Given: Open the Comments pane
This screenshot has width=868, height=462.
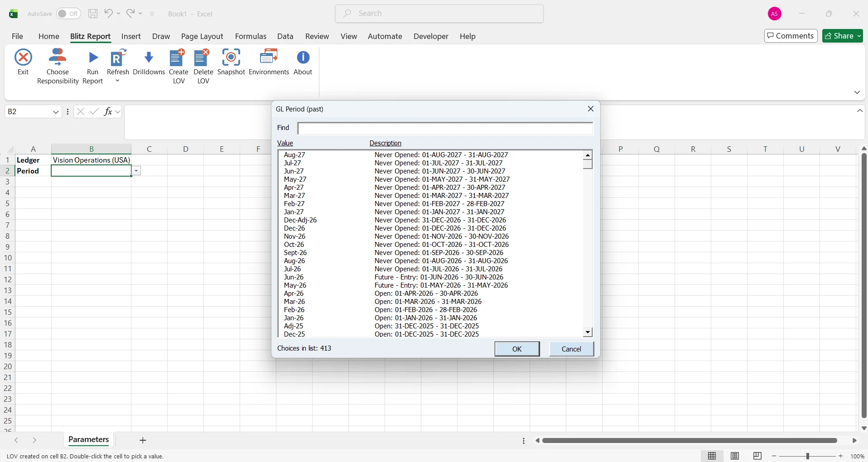Looking at the screenshot, I should [791, 36].
